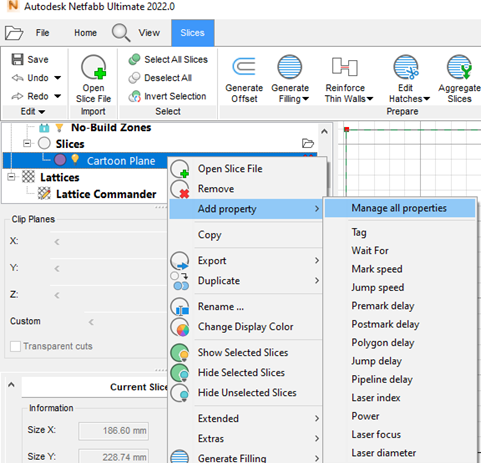Open Slice File from Import group

click(x=94, y=80)
